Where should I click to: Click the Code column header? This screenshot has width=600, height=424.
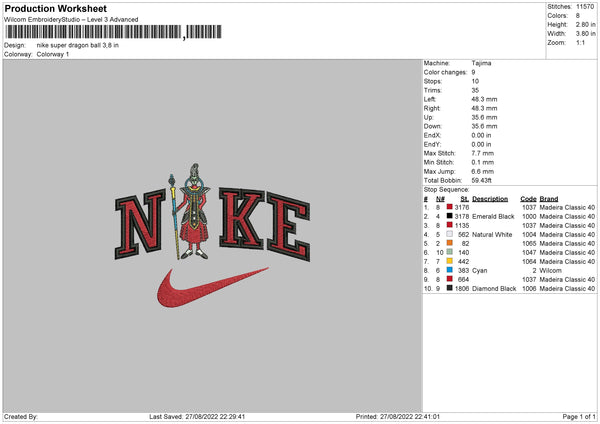point(528,199)
